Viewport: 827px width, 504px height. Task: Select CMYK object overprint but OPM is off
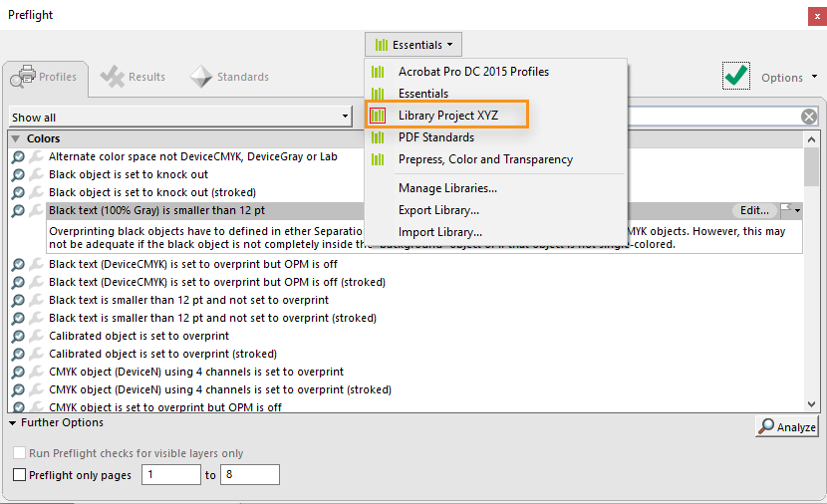(165, 407)
